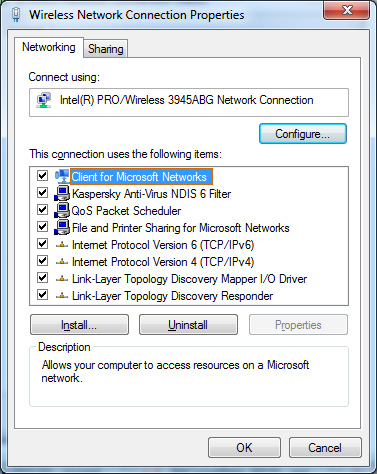Click the Install... button

pos(79,325)
